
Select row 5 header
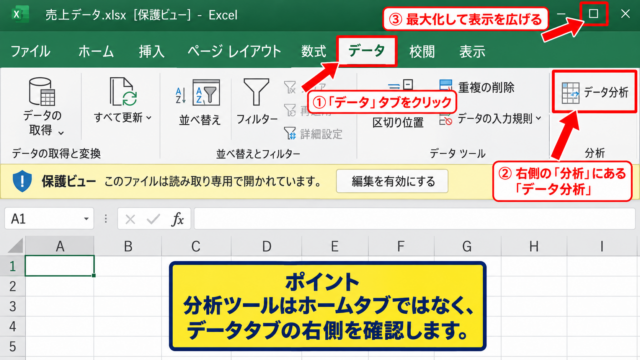pyautogui.click(x=12, y=347)
